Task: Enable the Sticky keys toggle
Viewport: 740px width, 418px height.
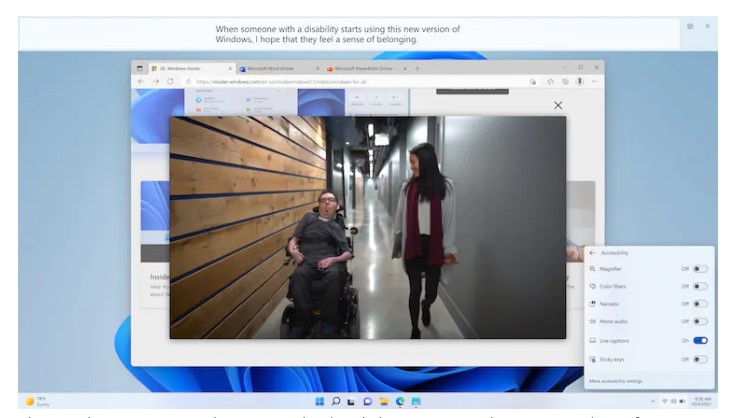Action: [700, 359]
